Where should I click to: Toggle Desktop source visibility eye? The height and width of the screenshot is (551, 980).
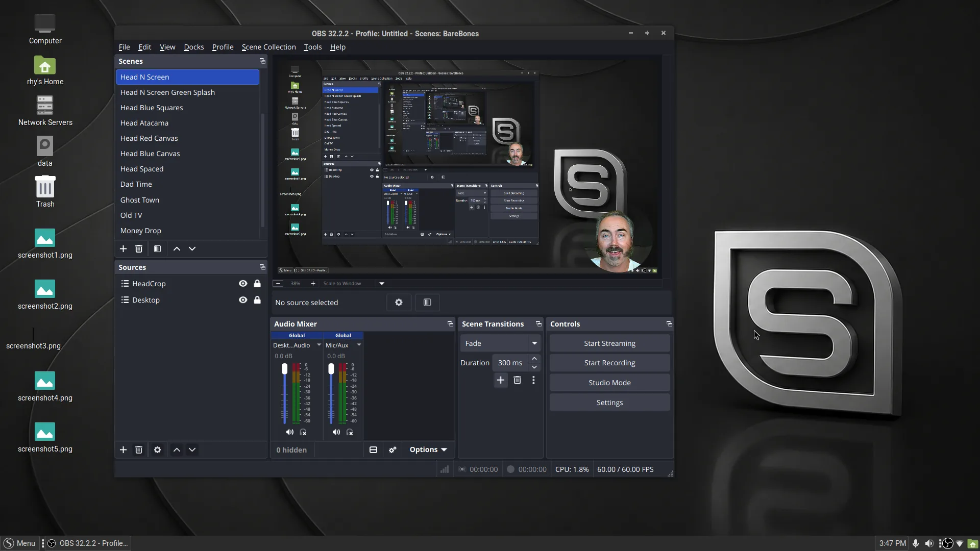tap(243, 300)
